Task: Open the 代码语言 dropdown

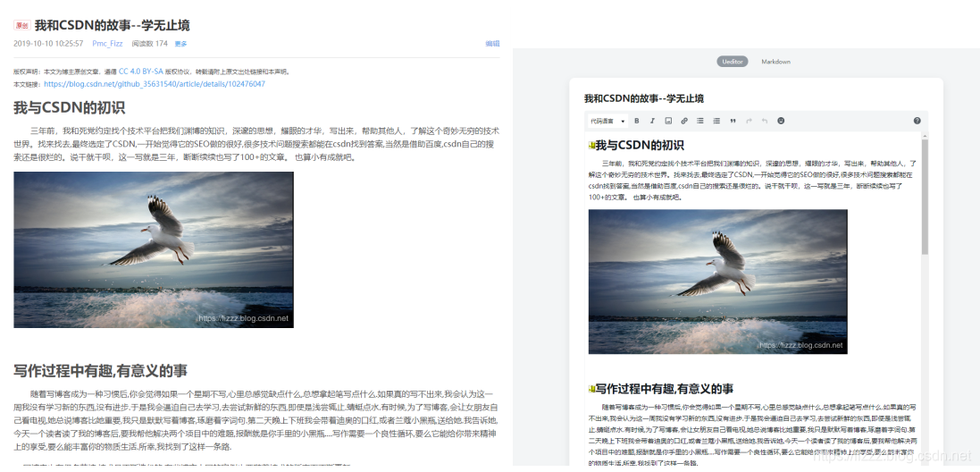Action: (607, 121)
